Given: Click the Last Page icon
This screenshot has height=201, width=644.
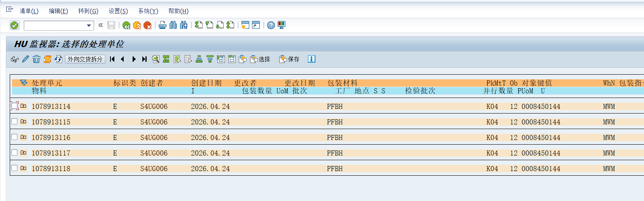Looking at the screenshot, I should click(x=230, y=25).
